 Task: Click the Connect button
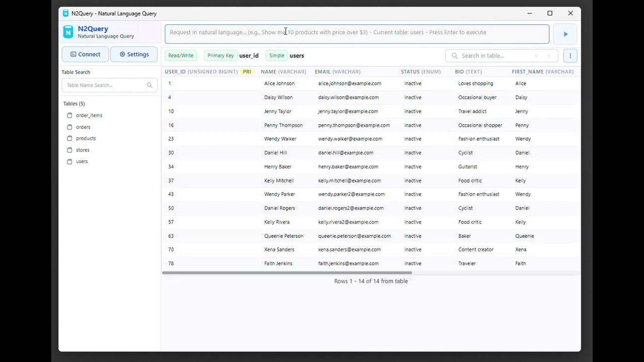pos(85,54)
